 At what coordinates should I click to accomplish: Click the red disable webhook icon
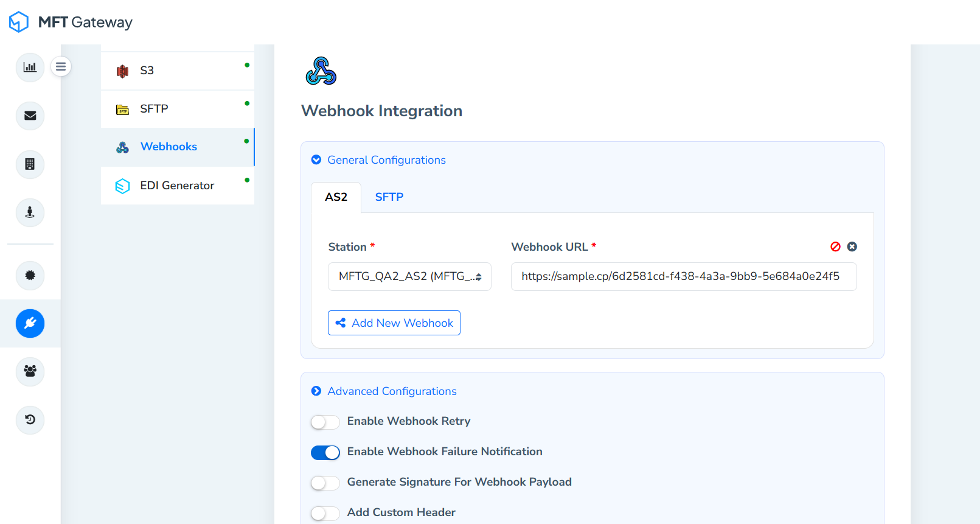tap(835, 246)
